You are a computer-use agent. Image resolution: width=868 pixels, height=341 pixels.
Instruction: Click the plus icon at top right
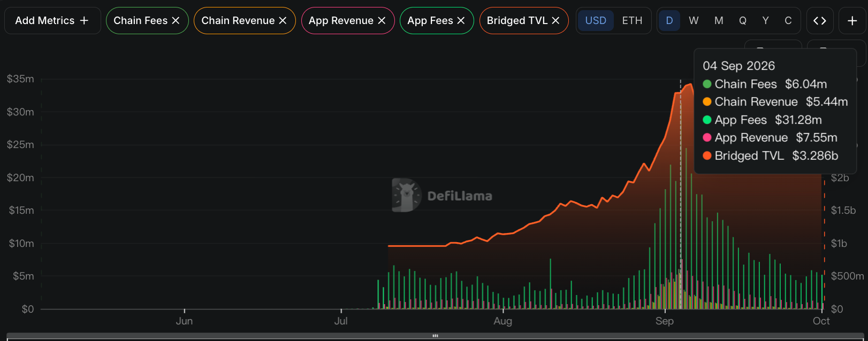pos(852,21)
